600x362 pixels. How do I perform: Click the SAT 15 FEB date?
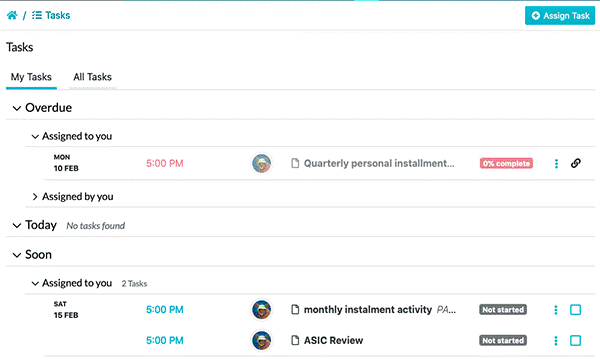pos(66,310)
